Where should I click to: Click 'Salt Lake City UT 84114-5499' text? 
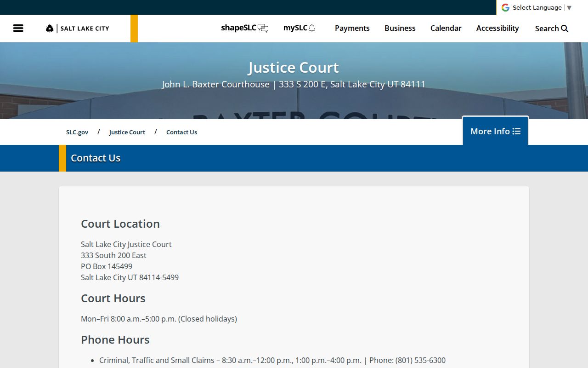130,277
